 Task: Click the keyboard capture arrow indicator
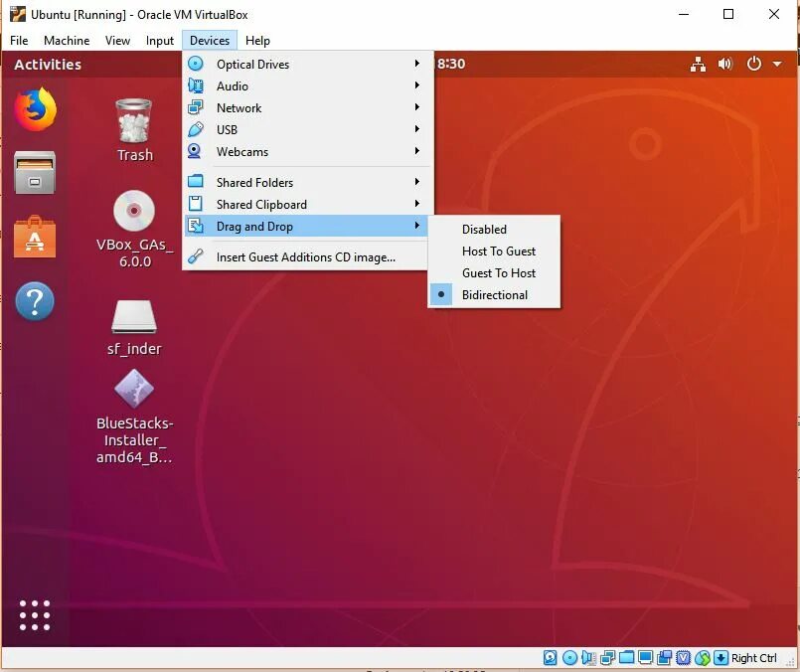click(720, 658)
